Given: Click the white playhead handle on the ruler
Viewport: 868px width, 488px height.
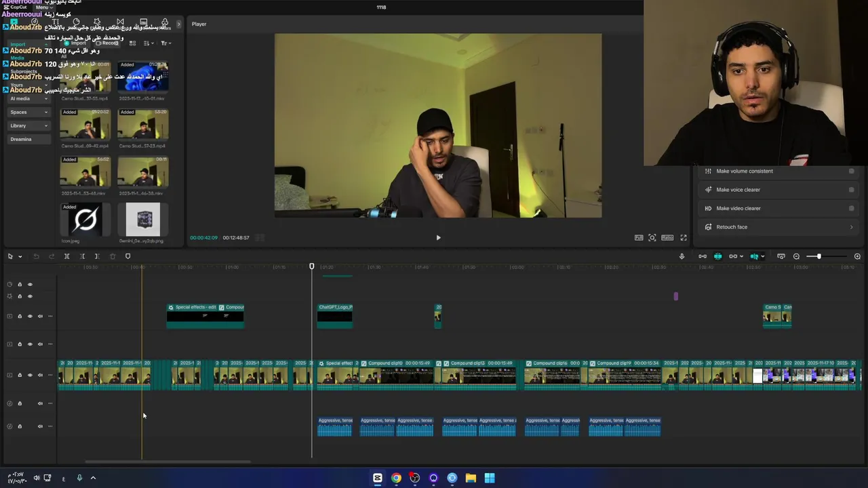Looking at the screenshot, I should point(312,266).
